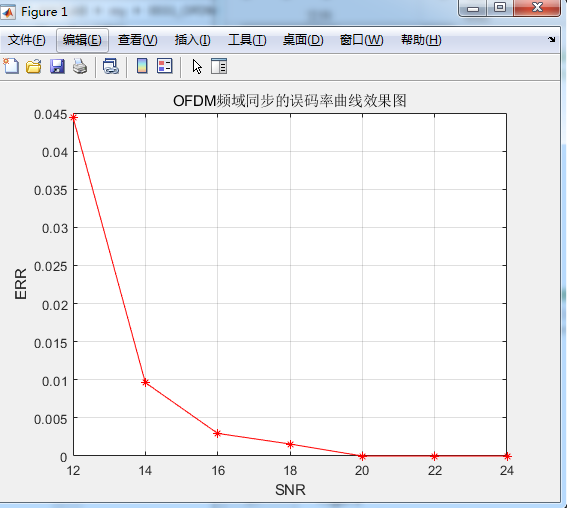Open the 文件(F) menu

27,40
